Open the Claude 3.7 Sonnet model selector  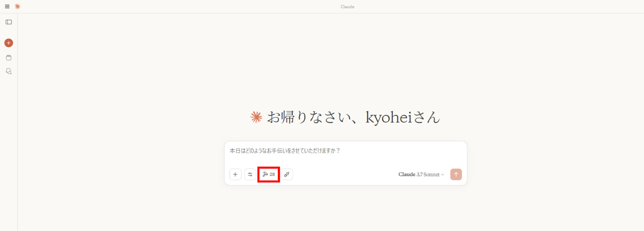[421, 175]
